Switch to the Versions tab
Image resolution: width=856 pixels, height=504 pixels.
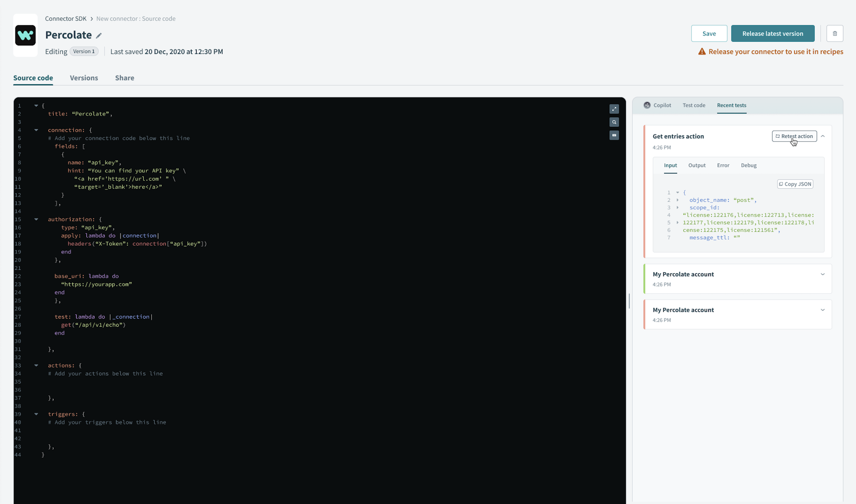pos(84,78)
